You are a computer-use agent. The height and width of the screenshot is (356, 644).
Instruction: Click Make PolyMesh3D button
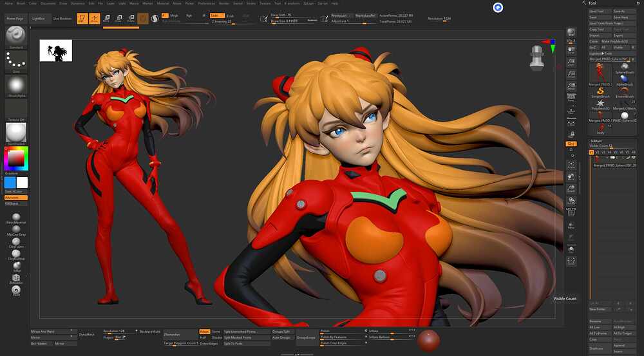pyautogui.click(x=618, y=41)
